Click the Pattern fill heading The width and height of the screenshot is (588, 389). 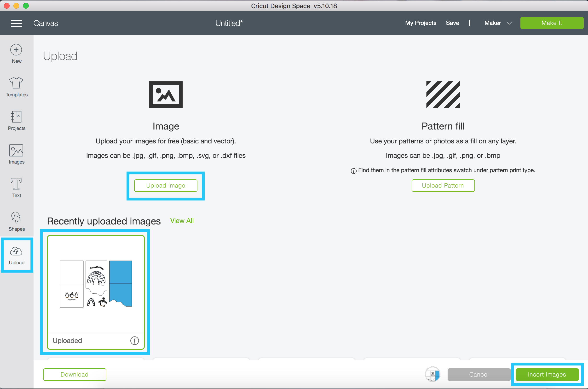pos(443,126)
